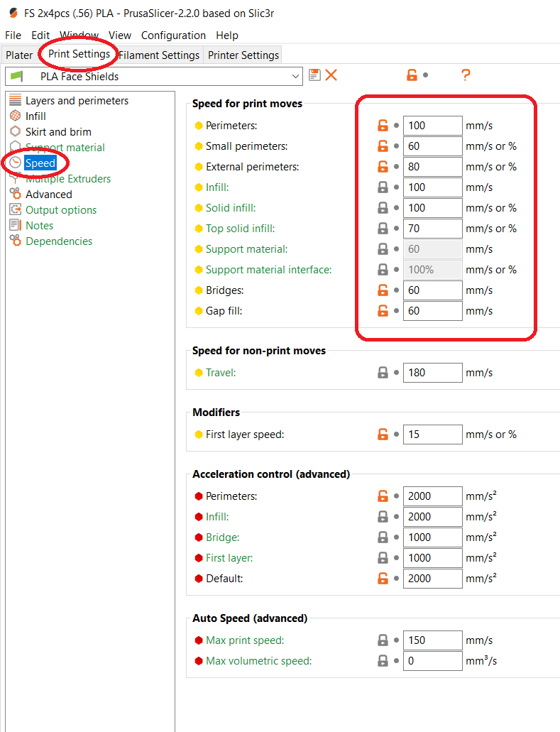
Task: Click the Max print speed input field
Action: pyautogui.click(x=432, y=640)
